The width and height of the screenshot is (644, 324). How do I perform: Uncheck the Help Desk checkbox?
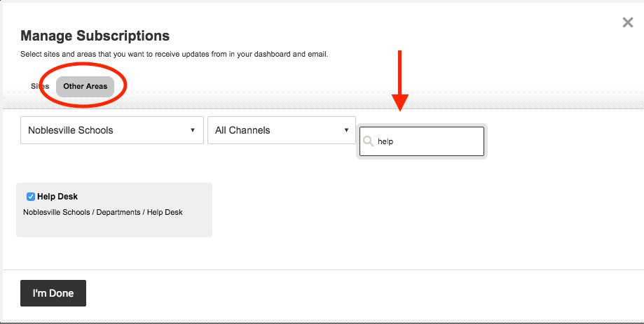pos(31,197)
